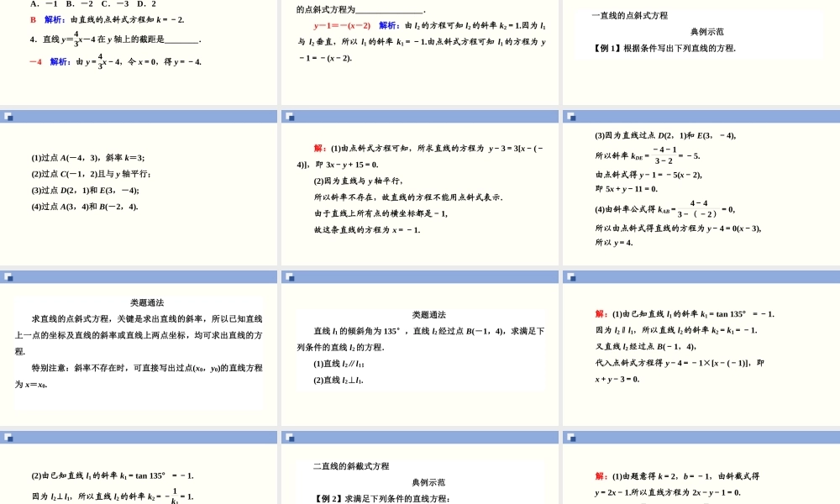The width and height of the screenshot is (840, 504).
Task: Click the line (2)直线 l₂⊥l₁
Action: click(339, 381)
